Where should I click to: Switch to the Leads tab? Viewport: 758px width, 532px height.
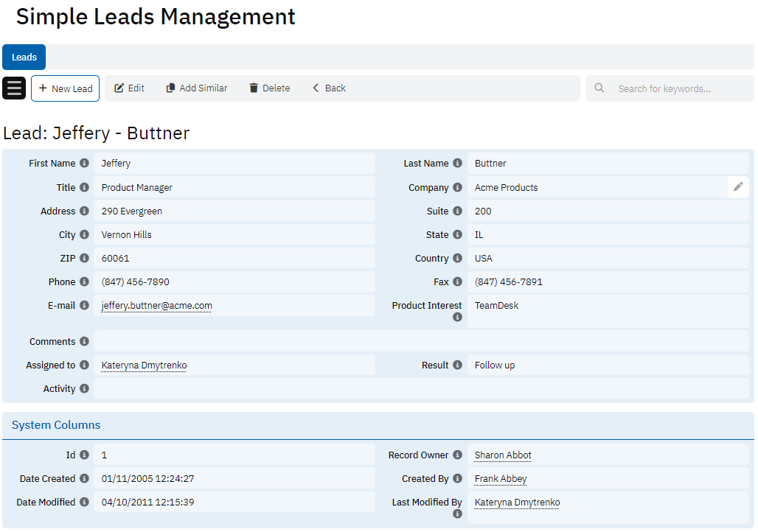point(24,57)
